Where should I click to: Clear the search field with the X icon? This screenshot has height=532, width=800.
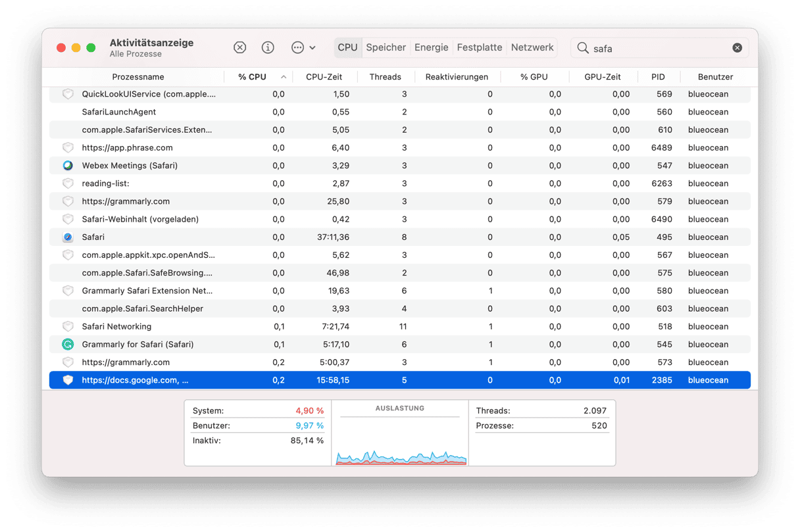click(x=737, y=48)
